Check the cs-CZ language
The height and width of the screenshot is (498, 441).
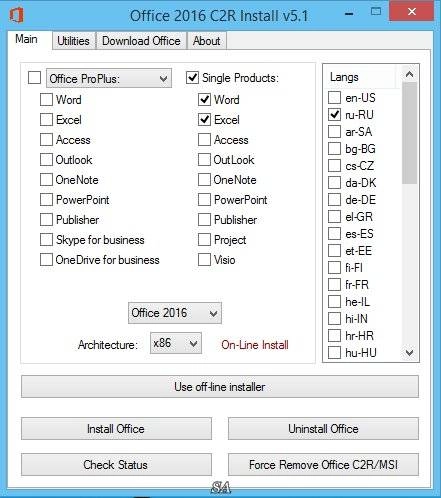click(334, 166)
